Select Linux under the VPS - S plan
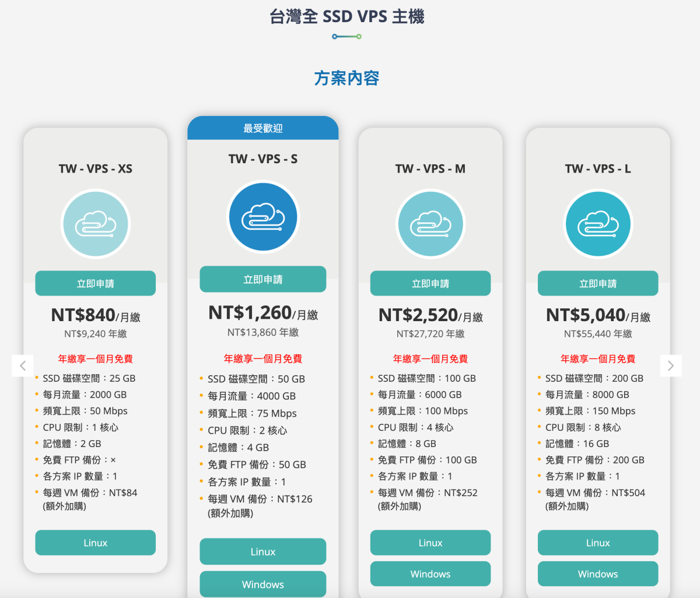Viewport: 700px width, 598px height. [263, 551]
